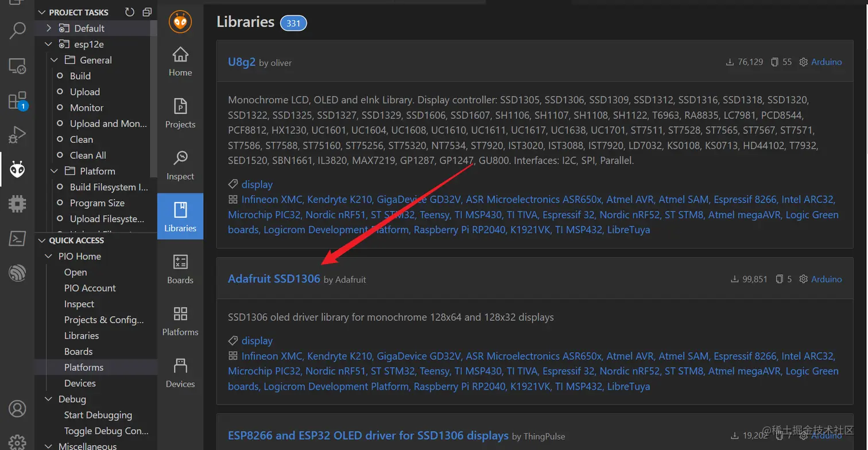Open the Espressif swirl icon in activity bar

[18, 273]
